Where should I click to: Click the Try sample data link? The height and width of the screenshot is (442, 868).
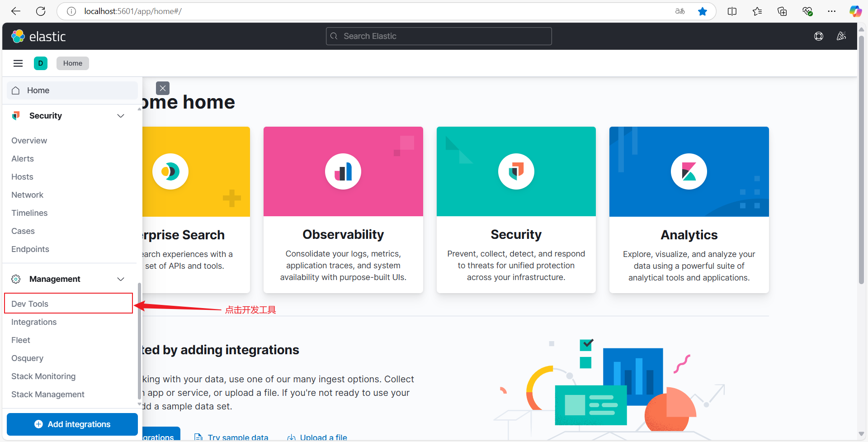pyautogui.click(x=231, y=437)
